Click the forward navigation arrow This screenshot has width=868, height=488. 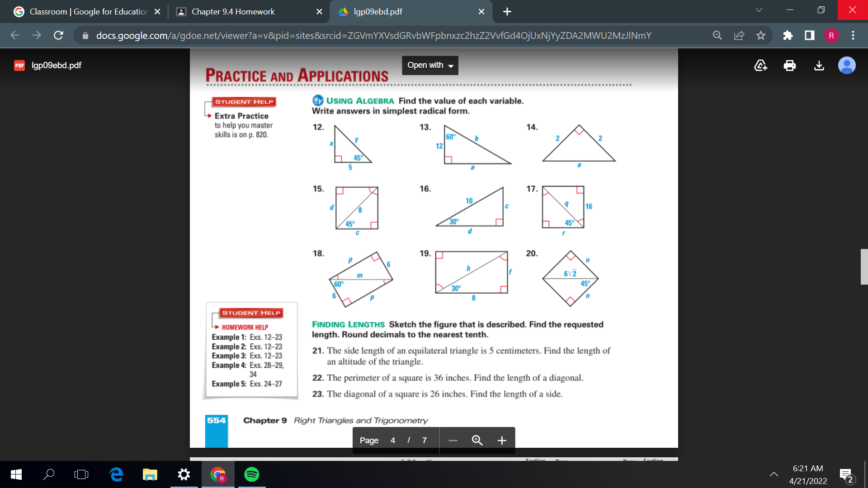pyautogui.click(x=31, y=35)
